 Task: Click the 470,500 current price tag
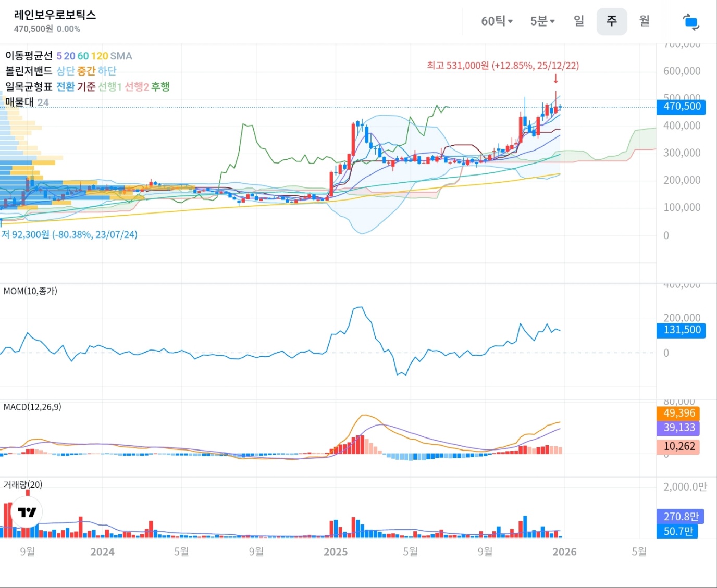tap(682, 107)
